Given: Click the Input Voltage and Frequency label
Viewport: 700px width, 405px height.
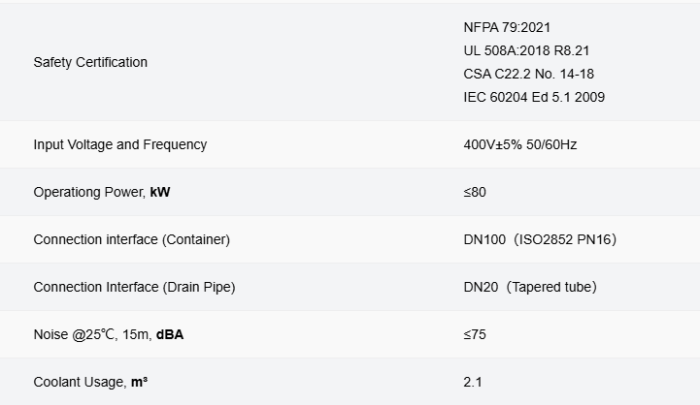Looking at the screenshot, I should [120, 144].
